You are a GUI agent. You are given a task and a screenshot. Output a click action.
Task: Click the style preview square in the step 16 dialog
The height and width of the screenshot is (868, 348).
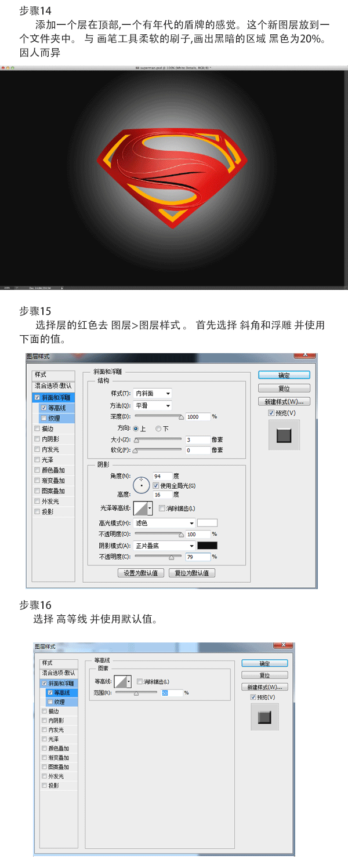point(265,717)
